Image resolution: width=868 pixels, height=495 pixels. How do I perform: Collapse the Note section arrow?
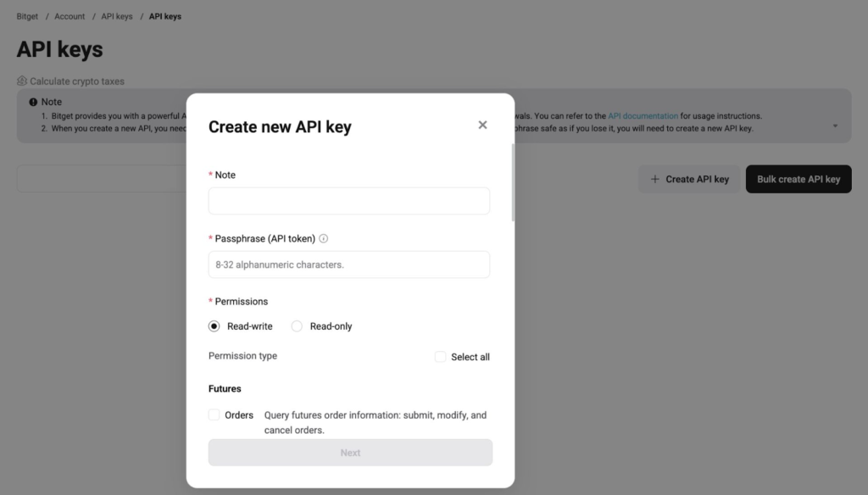pyautogui.click(x=835, y=126)
